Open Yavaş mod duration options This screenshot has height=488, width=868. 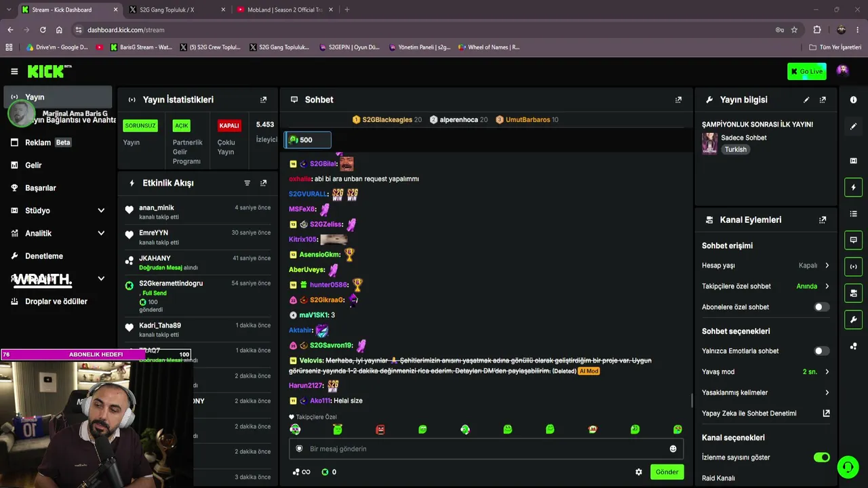(x=766, y=371)
